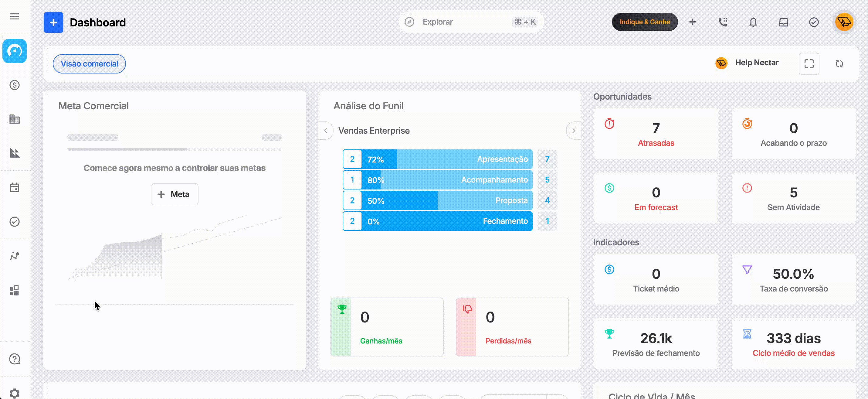Open the inbox tray icon
The height and width of the screenshot is (399, 868).
[x=783, y=22]
